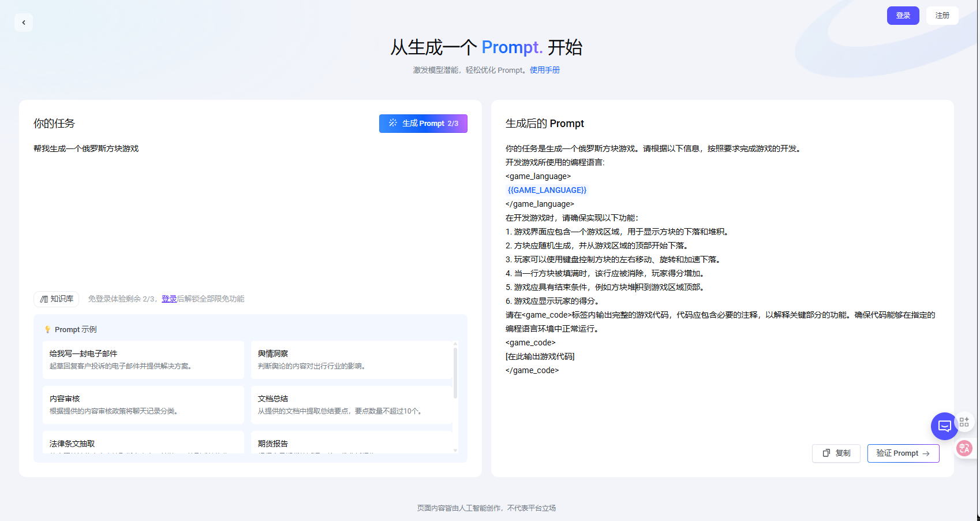Click 生成 Prompt 2/3 button
Image resolution: width=980 pixels, height=521 pixels.
pyautogui.click(x=423, y=124)
